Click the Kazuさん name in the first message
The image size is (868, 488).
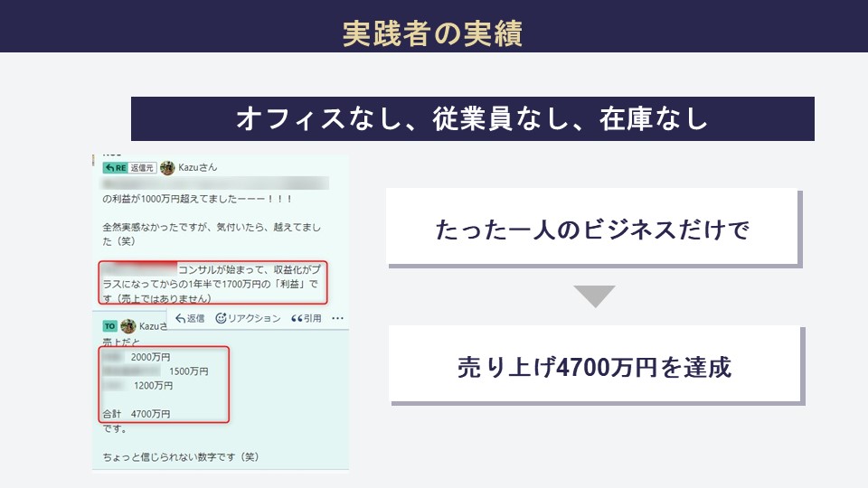point(197,167)
